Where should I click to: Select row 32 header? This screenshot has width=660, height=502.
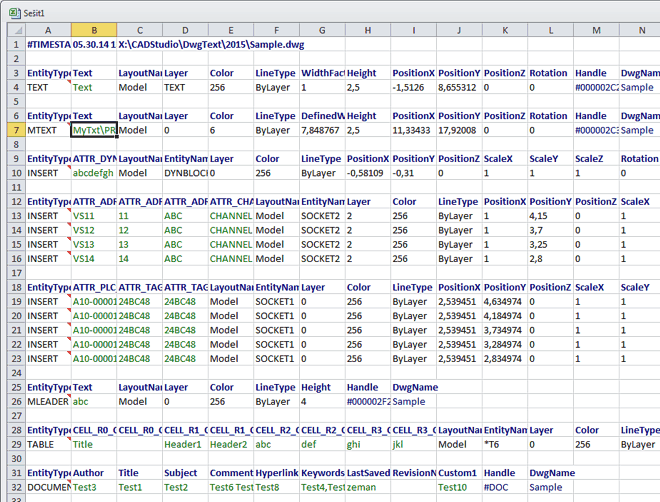pyautogui.click(x=17, y=487)
